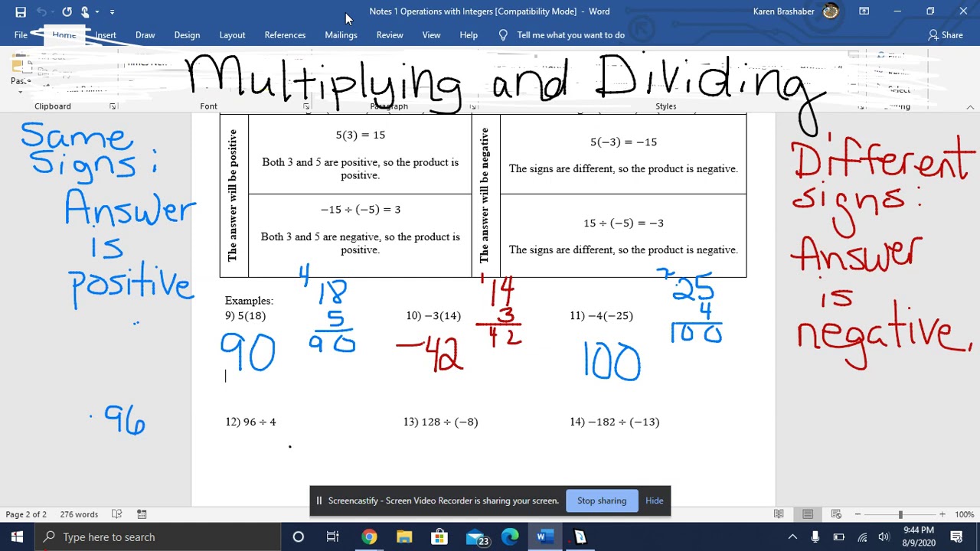Click example text 12) 96 ÷ 4

[250, 422]
